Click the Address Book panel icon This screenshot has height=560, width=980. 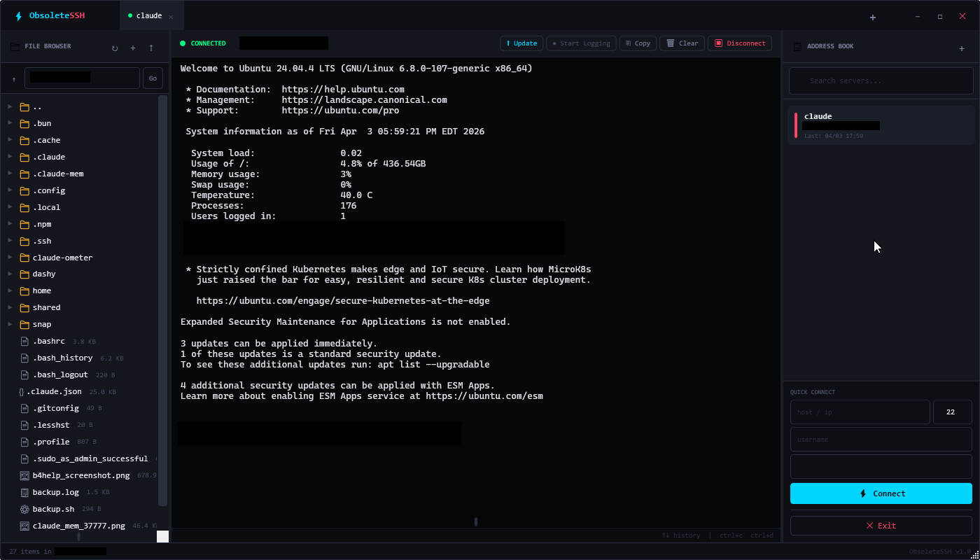[x=797, y=47]
